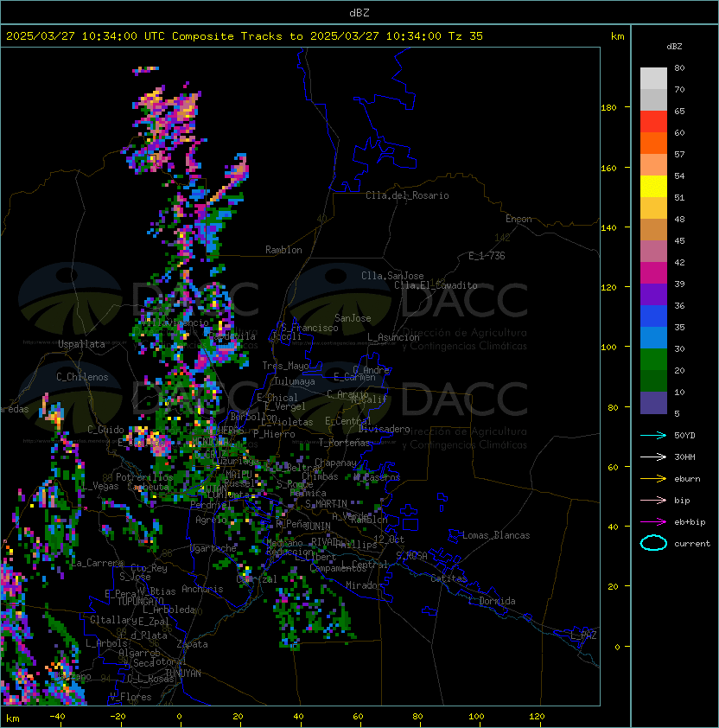Select the dark orange 57–60 dBZ swatch

653,143
